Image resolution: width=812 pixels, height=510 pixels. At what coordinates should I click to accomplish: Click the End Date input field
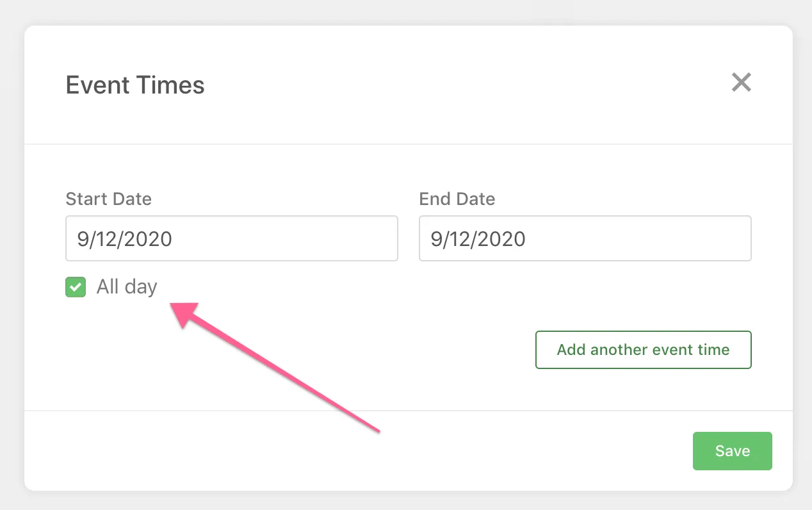pyautogui.click(x=585, y=238)
